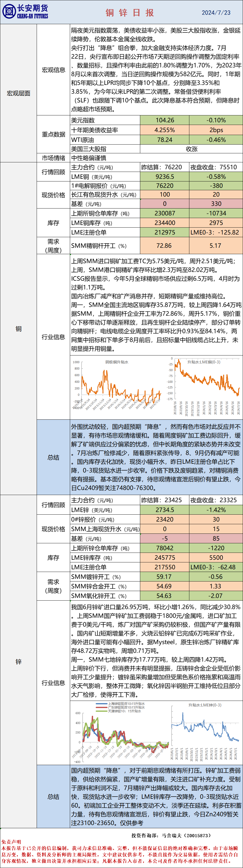The width and height of the screenshot is (243, 868).
Task: Click the SMM精铜杆开工 value 72.86
Action: tap(165, 246)
